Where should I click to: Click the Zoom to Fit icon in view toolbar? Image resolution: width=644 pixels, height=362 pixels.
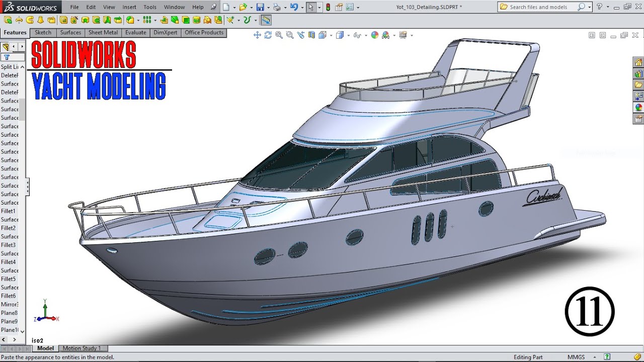(279, 35)
